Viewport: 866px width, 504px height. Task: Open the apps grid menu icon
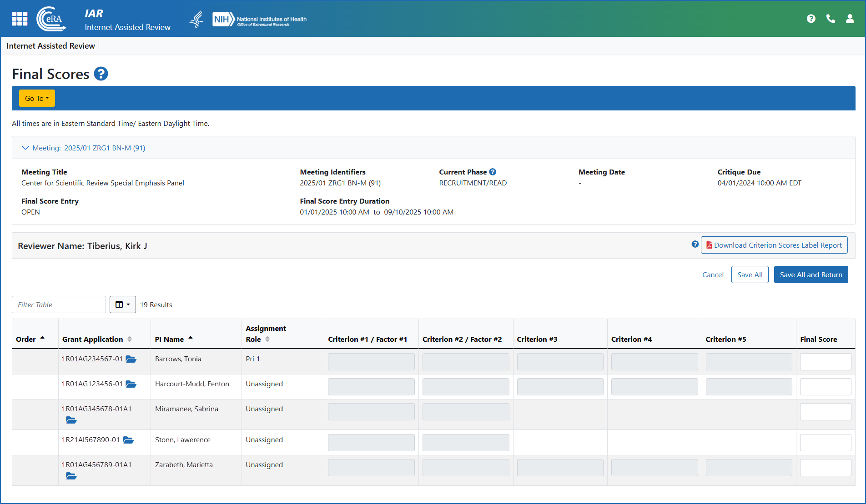click(20, 19)
